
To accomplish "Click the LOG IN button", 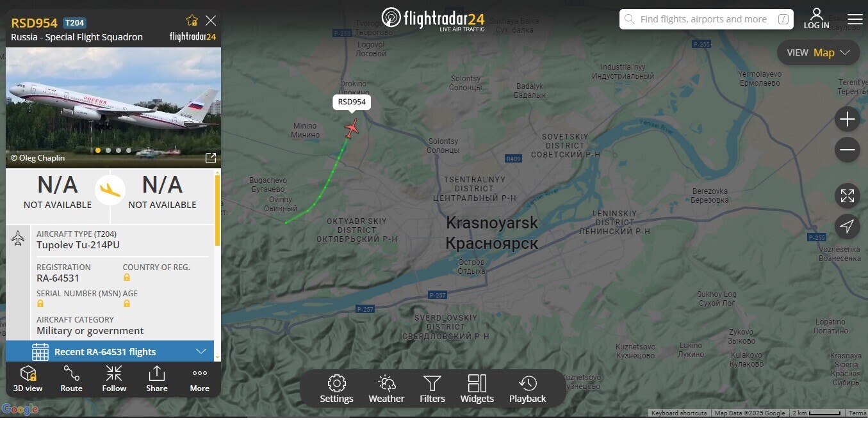I will (x=816, y=19).
